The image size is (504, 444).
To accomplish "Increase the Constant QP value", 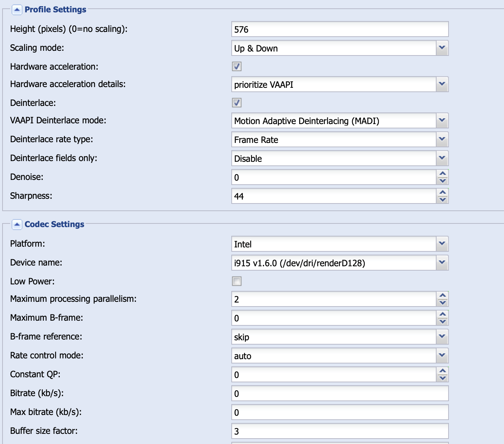I will [442, 371].
